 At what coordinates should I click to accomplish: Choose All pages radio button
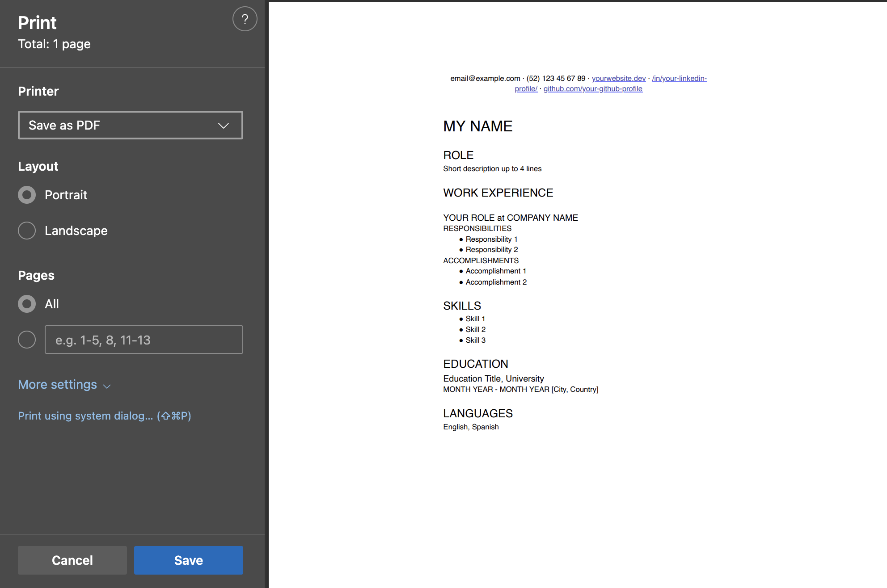(x=27, y=304)
